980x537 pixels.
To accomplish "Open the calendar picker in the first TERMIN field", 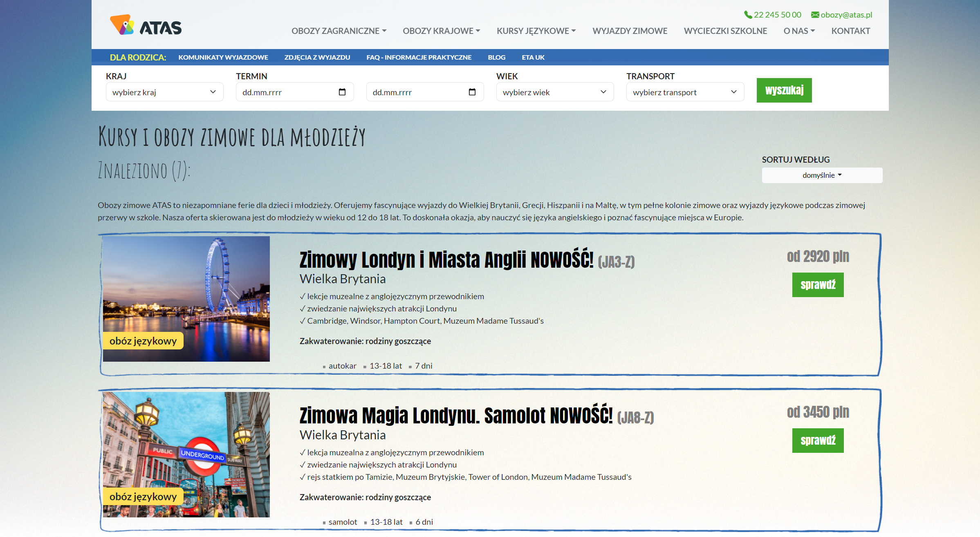I will 343,92.
